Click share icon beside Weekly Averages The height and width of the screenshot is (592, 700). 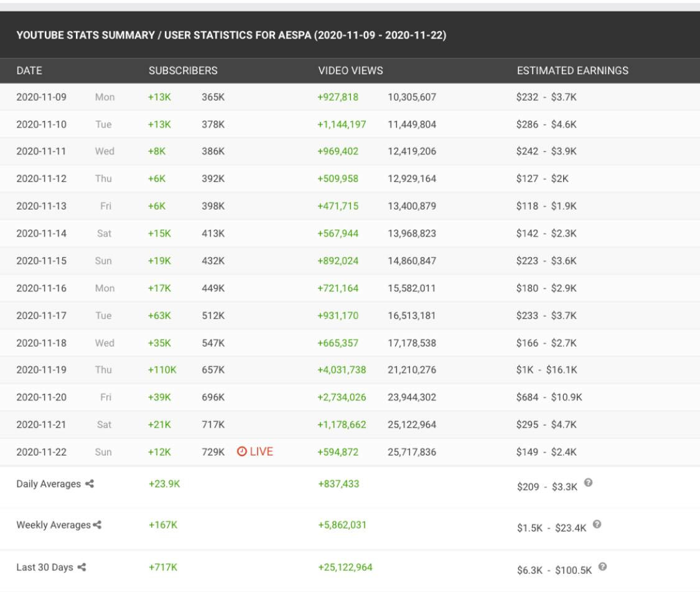[97, 525]
